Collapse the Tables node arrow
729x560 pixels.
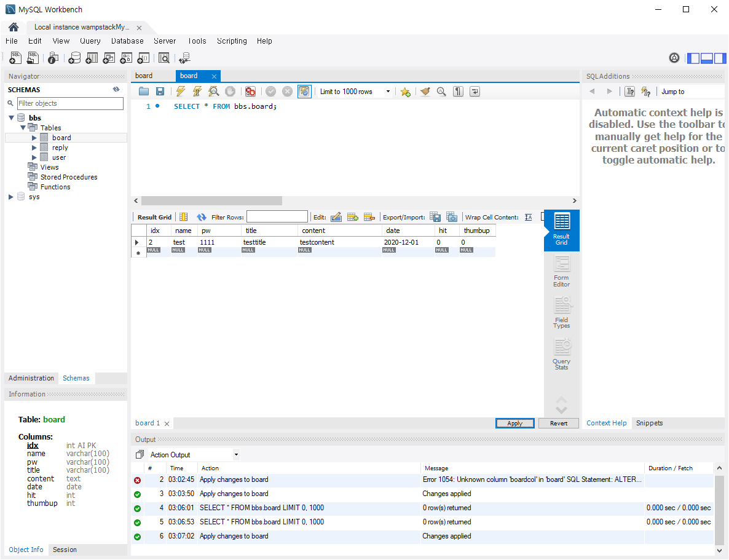[23, 127]
